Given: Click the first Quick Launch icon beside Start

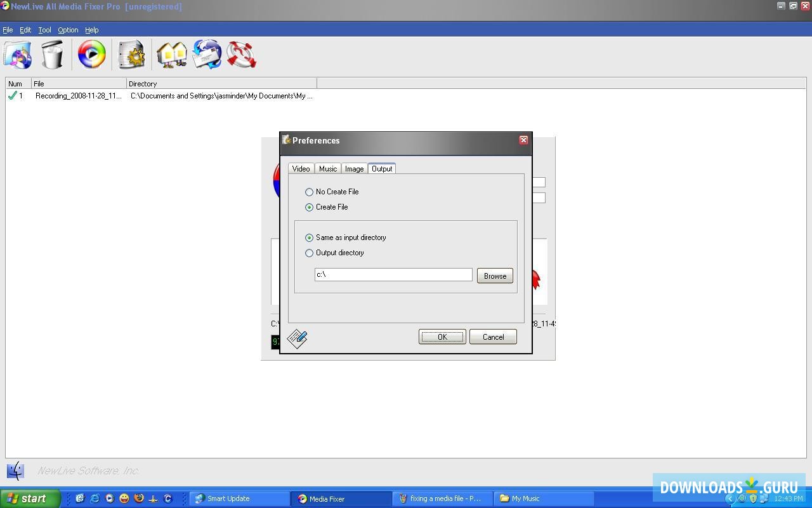Looking at the screenshot, I should click(80, 498).
